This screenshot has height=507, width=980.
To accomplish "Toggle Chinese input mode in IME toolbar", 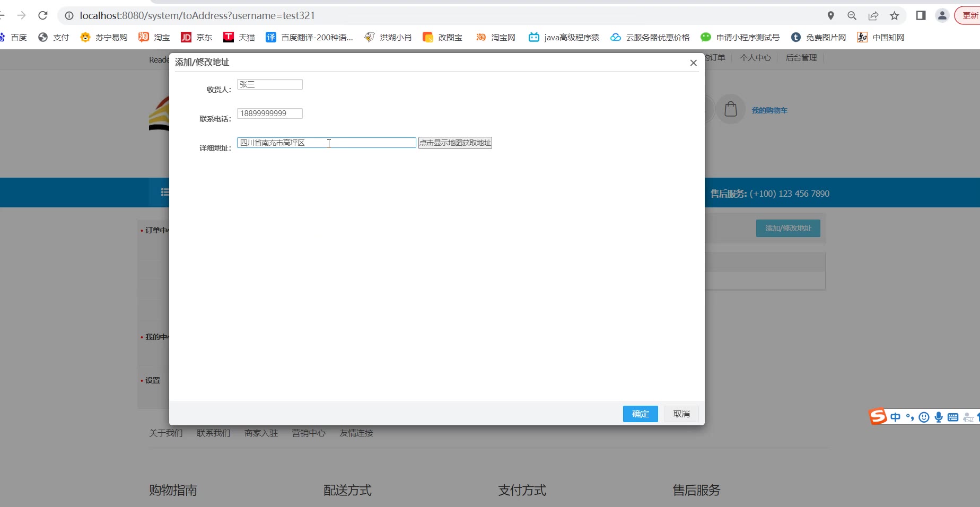I will coord(896,417).
